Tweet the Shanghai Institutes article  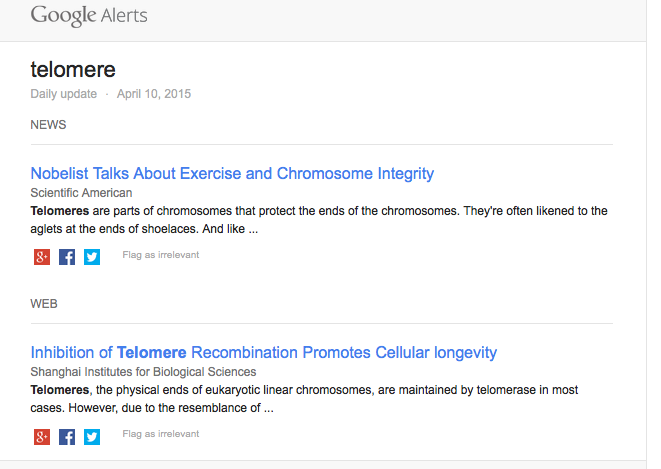tap(92, 437)
